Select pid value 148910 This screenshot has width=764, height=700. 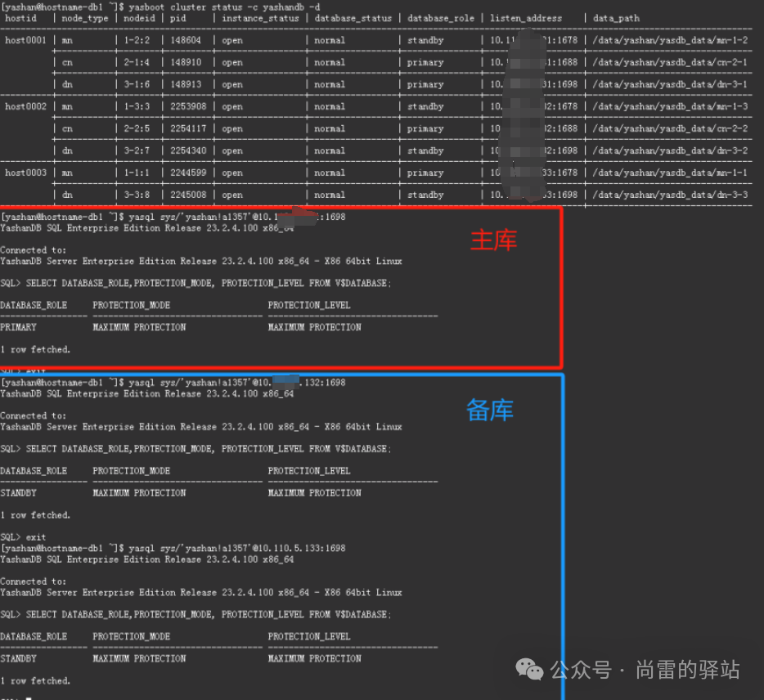[x=185, y=62]
